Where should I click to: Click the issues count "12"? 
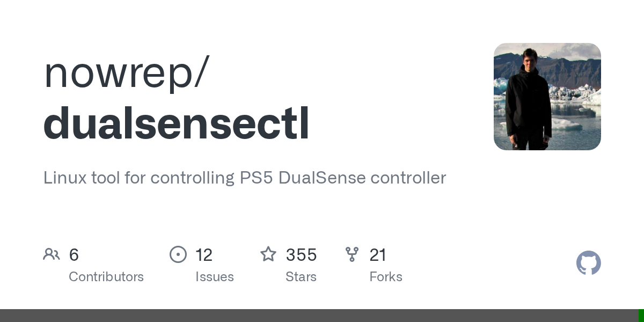tap(204, 255)
